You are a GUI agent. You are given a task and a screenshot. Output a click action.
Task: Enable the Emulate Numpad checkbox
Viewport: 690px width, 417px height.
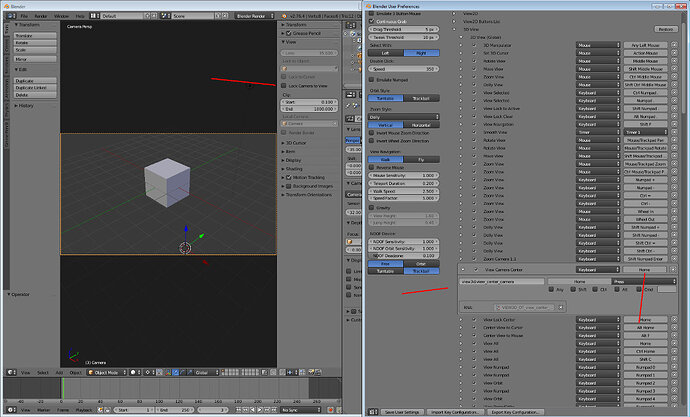(371, 80)
